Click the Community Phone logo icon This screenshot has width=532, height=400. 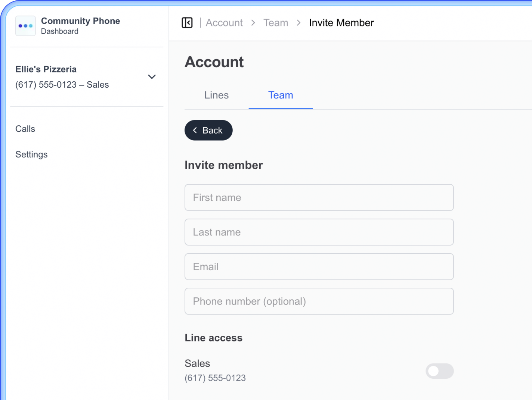(x=25, y=26)
